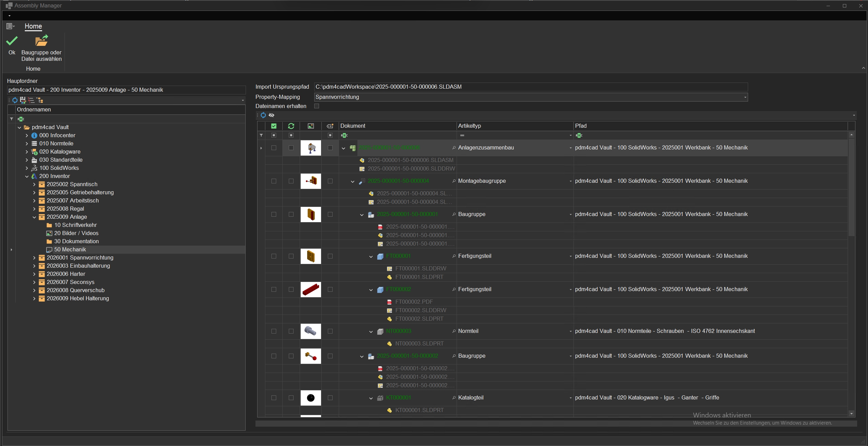Tick the tag column checkbox for FT000001 row
Image resolution: width=868 pixels, height=446 pixels.
tap(330, 256)
